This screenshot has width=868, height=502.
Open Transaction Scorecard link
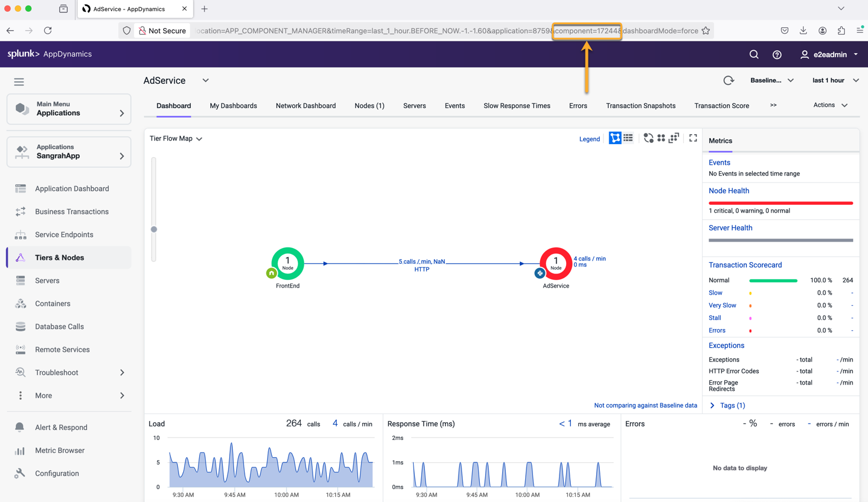pyautogui.click(x=745, y=265)
